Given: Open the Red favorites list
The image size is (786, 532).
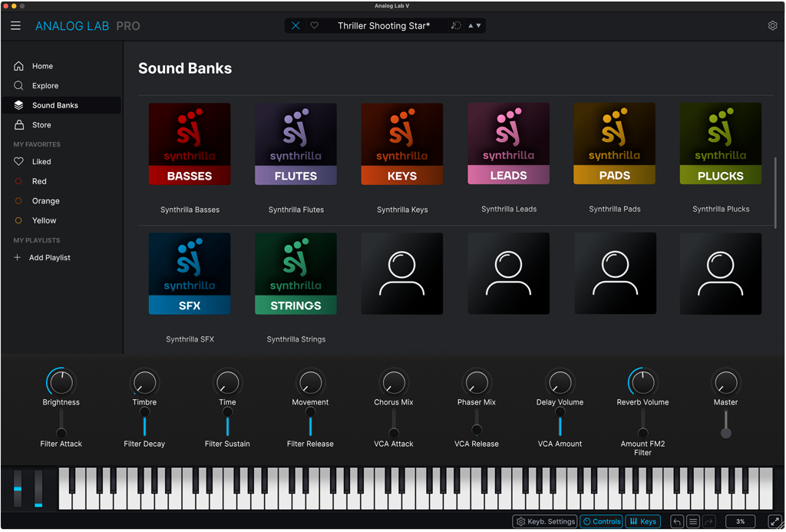Looking at the screenshot, I should 39,182.
